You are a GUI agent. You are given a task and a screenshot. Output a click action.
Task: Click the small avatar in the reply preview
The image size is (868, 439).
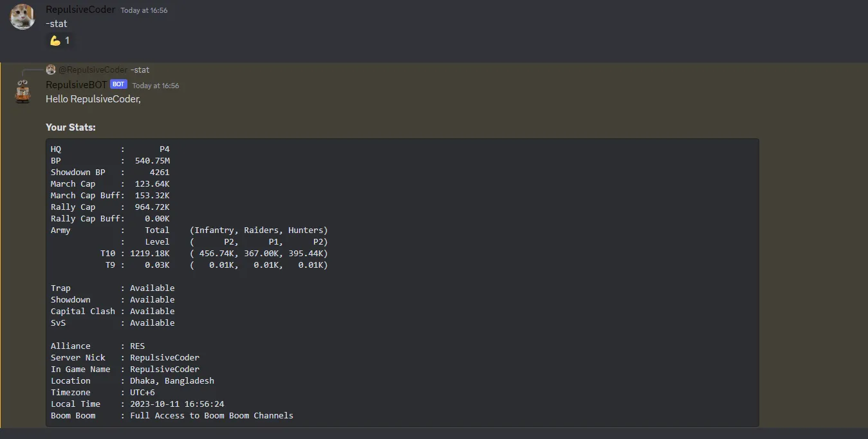[51, 70]
